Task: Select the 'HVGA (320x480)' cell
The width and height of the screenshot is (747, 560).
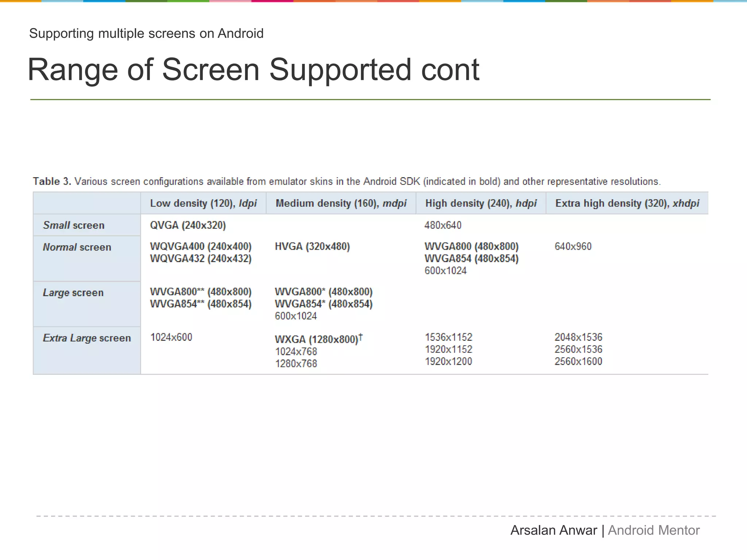Action: tap(312, 246)
